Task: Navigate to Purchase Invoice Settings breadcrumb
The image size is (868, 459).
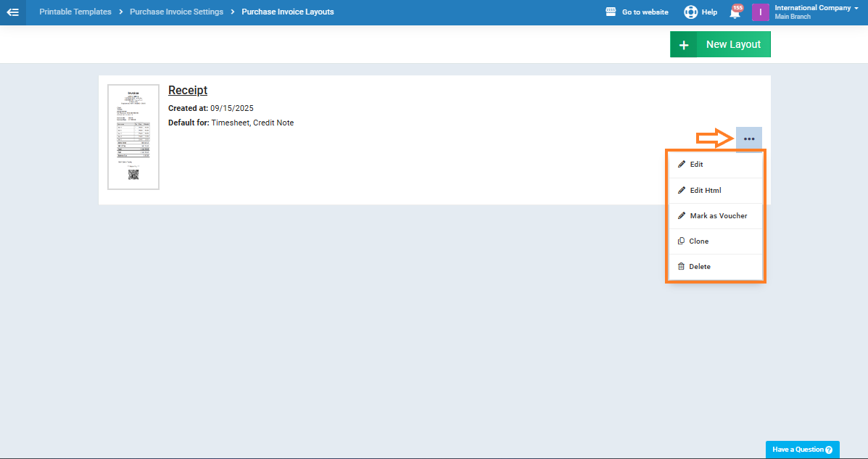Action: tap(176, 12)
